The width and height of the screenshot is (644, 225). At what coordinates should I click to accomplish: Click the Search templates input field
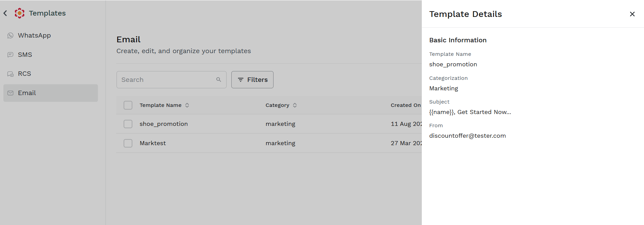coord(172,80)
